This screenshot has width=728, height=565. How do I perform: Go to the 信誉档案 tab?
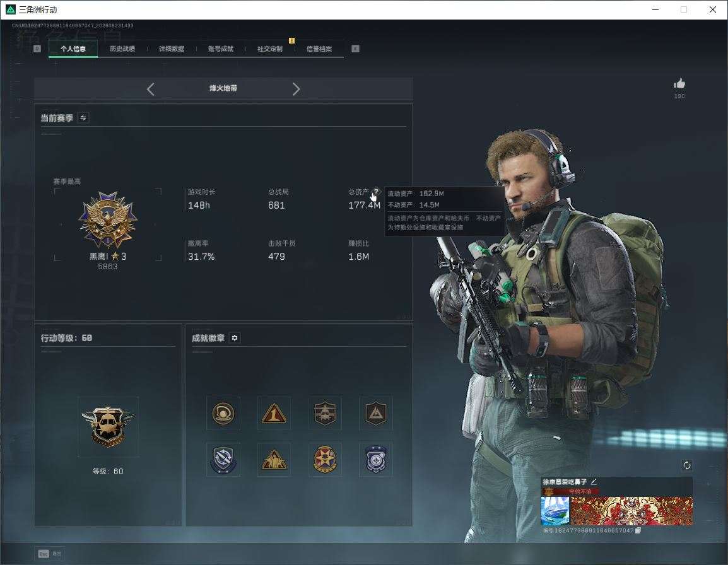[319, 49]
